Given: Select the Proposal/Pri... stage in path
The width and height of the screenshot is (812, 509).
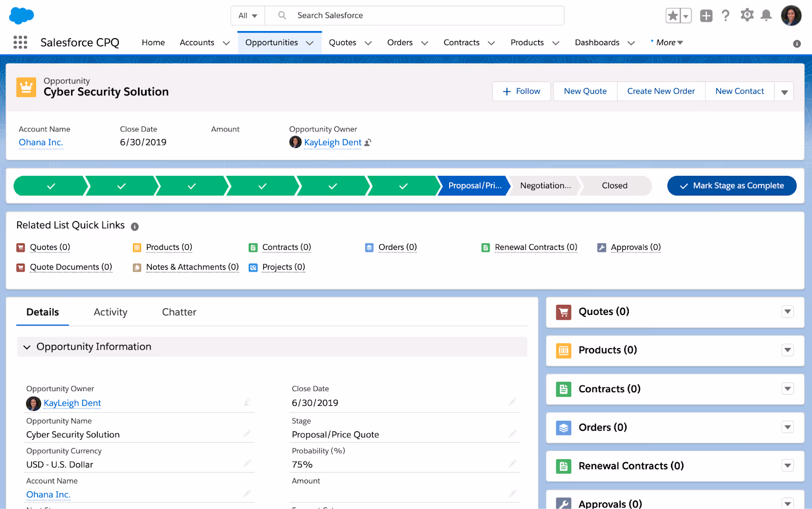Looking at the screenshot, I should point(475,186).
